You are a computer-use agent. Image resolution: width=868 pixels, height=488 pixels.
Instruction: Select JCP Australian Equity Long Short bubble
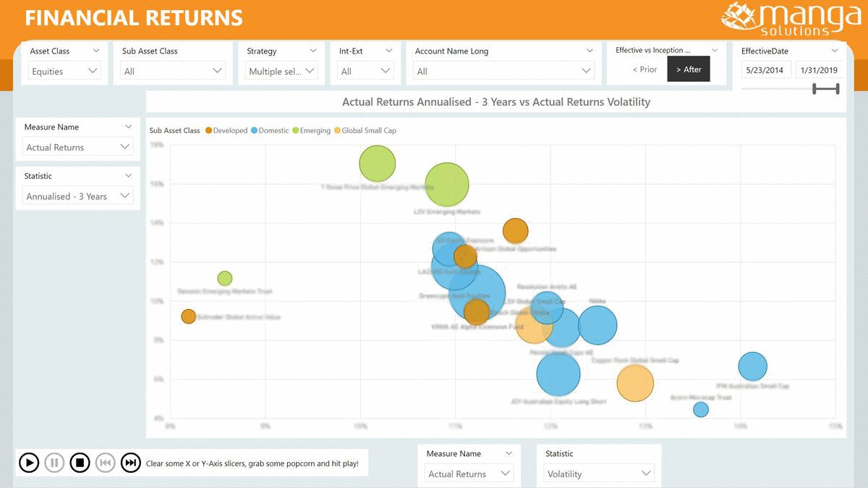coord(558,374)
